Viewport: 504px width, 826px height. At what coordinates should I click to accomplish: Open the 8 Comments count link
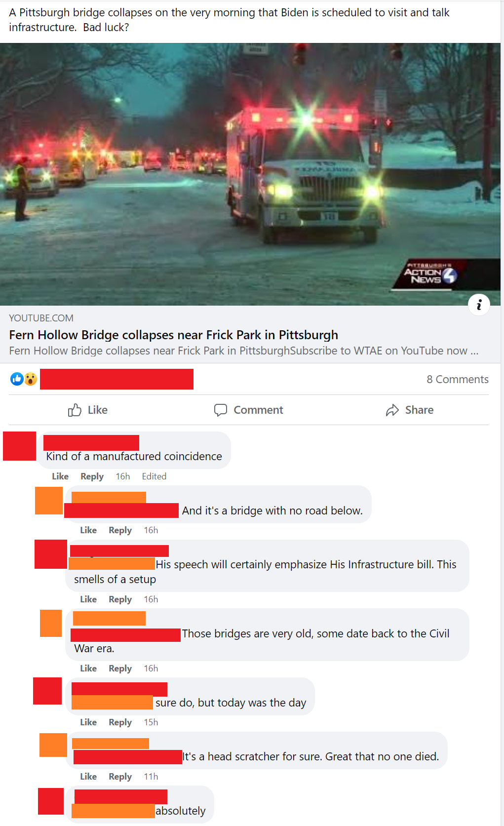(x=458, y=379)
